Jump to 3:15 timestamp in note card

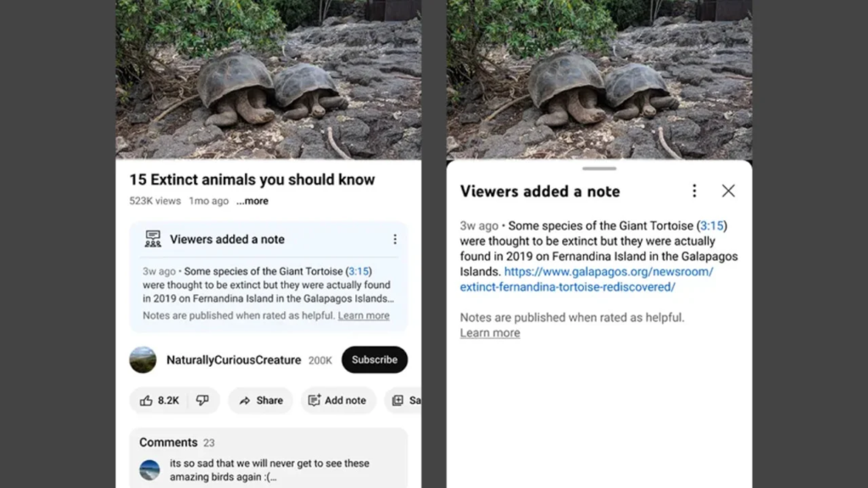tap(359, 271)
